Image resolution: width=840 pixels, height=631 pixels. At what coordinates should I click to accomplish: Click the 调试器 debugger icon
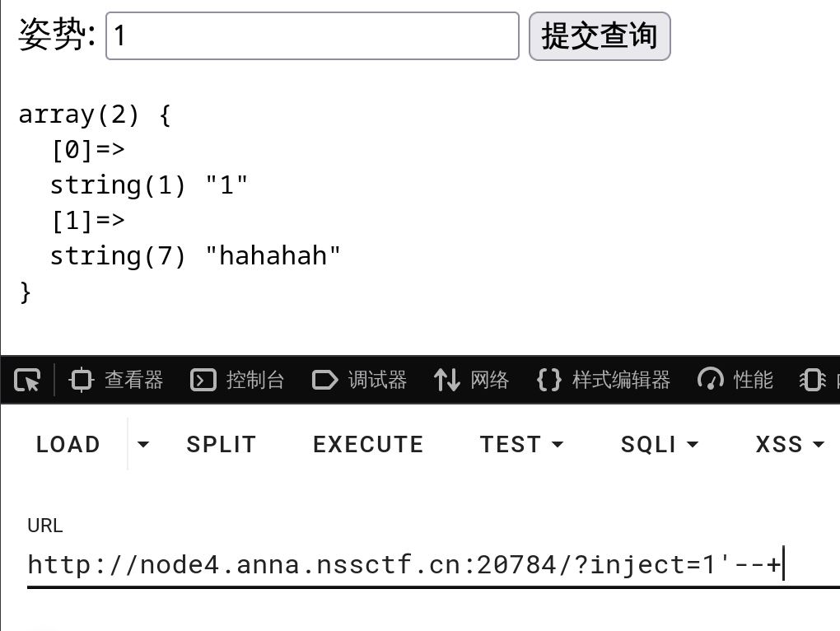click(x=324, y=379)
